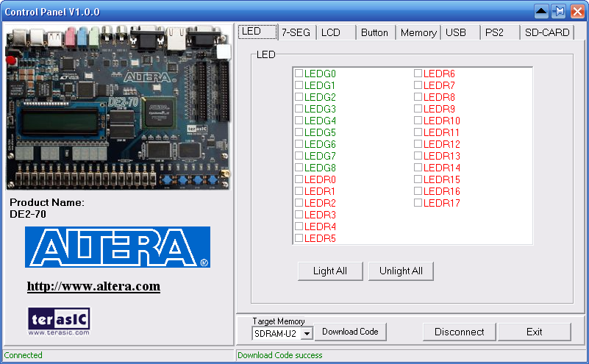Screen dimensions: 589x364
Task: Tick the LEDR8 checkbox
Action: (x=418, y=96)
